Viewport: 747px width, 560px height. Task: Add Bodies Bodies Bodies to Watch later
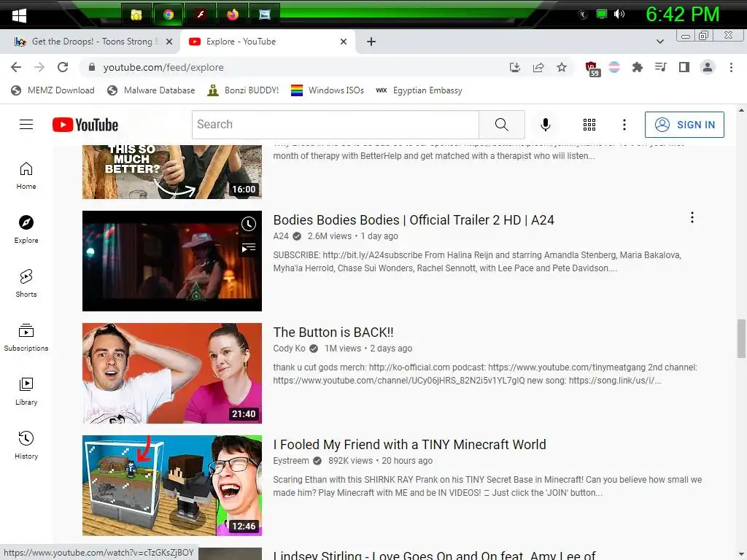[248, 224]
